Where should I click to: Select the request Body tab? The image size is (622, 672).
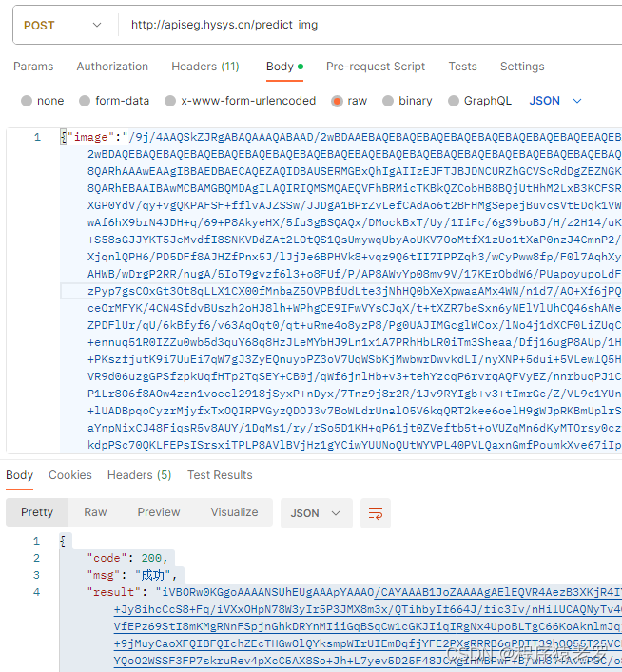click(x=284, y=67)
